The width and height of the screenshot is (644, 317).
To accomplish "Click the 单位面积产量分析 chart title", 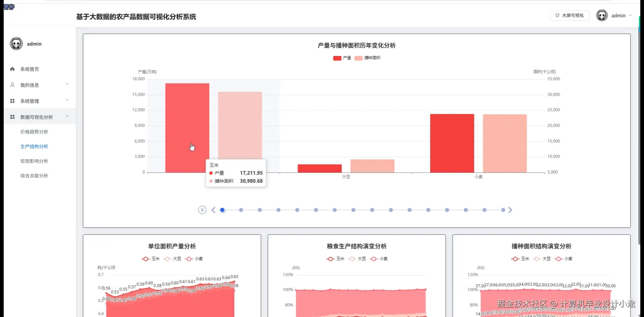I will pos(172,246).
